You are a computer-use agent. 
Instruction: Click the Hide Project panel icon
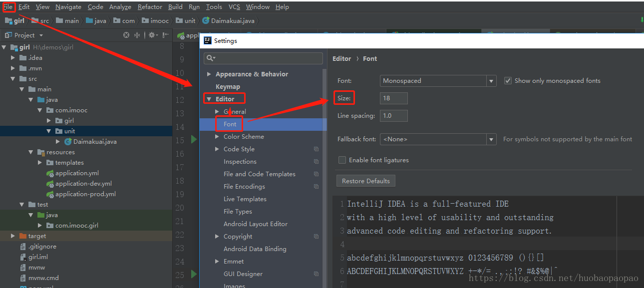click(x=165, y=35)
